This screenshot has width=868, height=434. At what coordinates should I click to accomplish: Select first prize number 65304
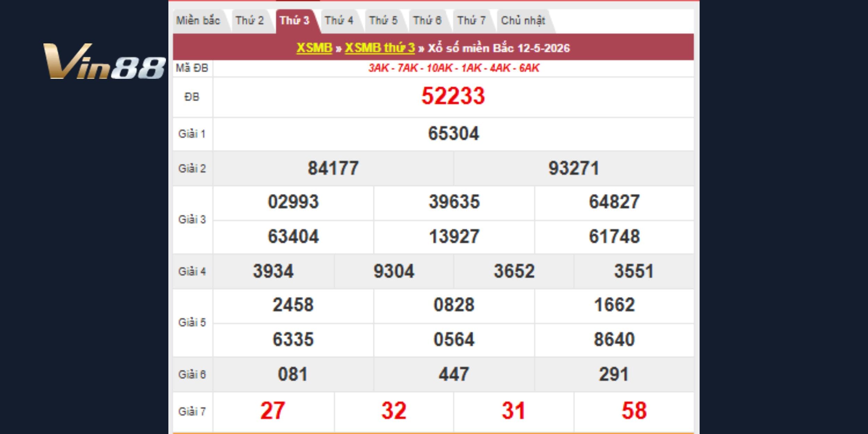pos(453,134)
